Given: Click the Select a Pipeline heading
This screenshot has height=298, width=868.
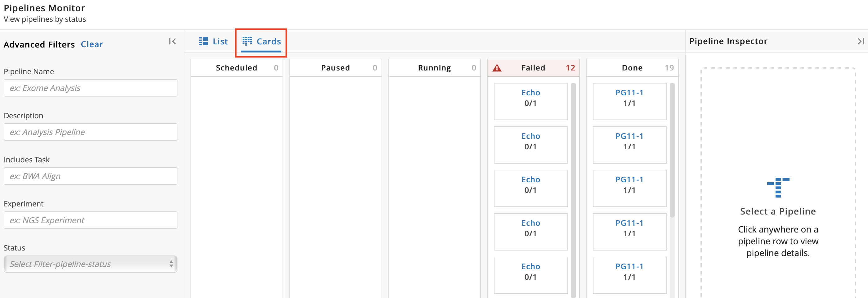Looking at the screenshot, I should point(778,211).
